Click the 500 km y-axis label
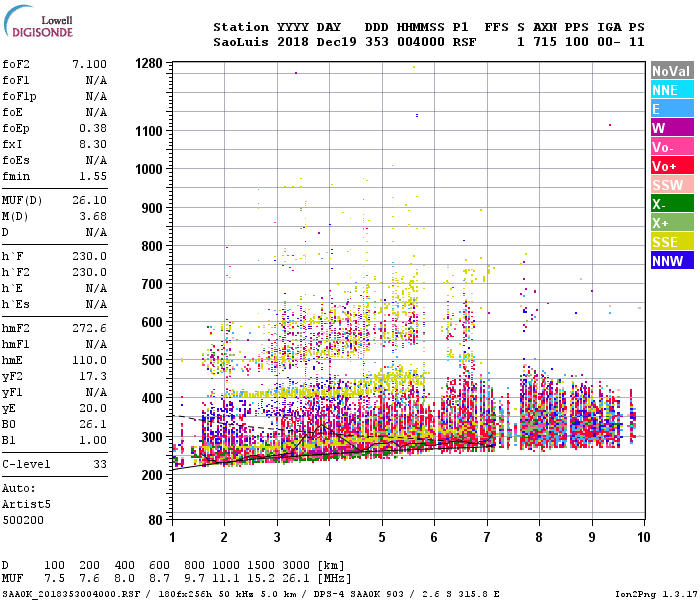700x600 pixels. 152,360
